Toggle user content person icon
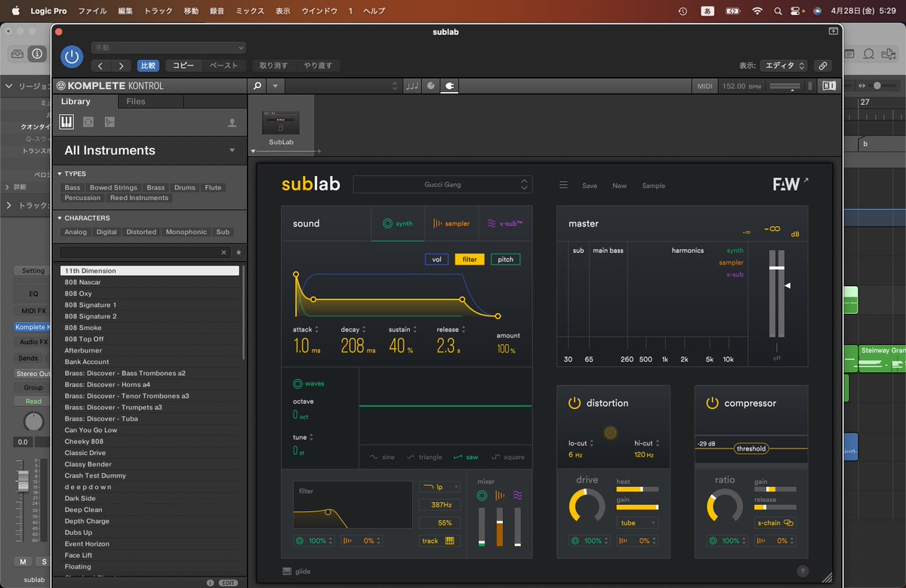 232,122
